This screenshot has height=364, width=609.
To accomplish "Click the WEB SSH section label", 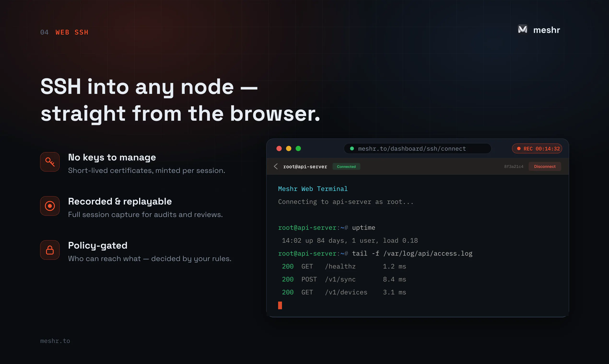I will pyautogui.click(x=72, y=32).
